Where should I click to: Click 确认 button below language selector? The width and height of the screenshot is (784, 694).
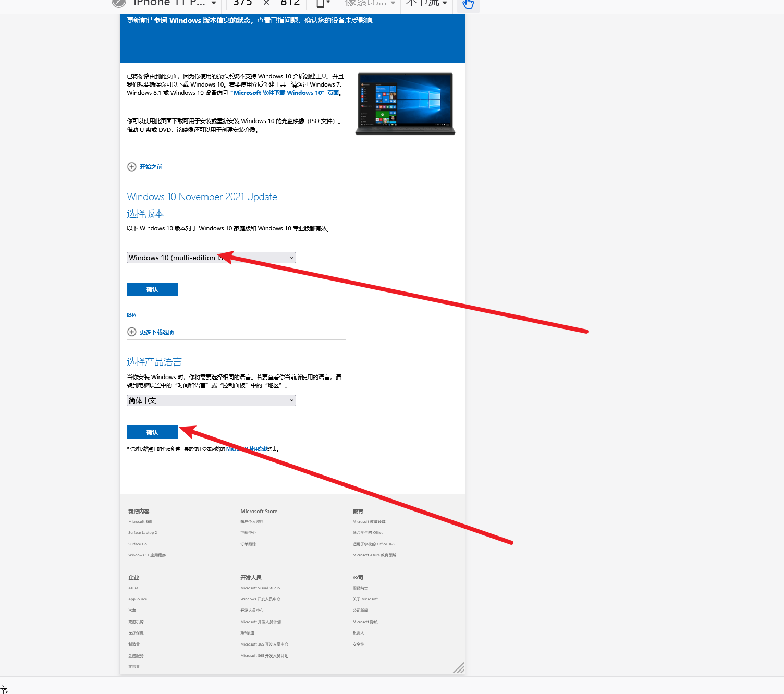(x=152, y=432)
